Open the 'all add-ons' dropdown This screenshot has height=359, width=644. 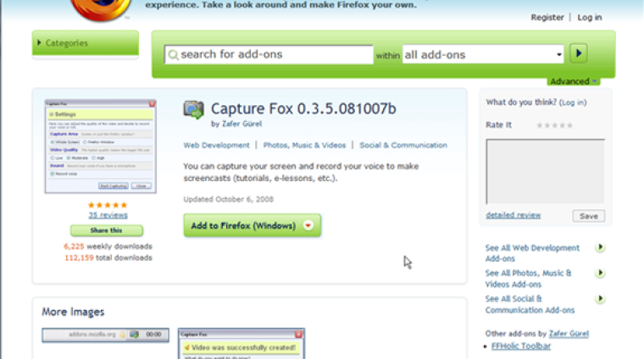pos(483,54)
